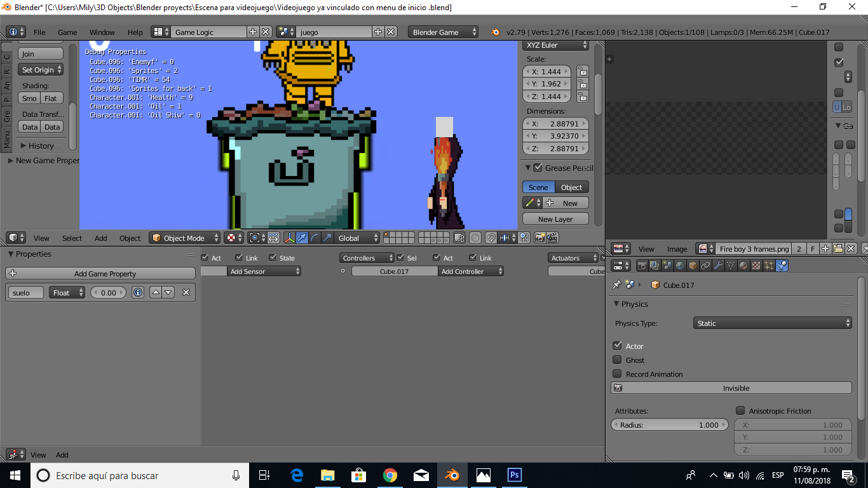Enable the Ghost checkbox

coord(617,360)
